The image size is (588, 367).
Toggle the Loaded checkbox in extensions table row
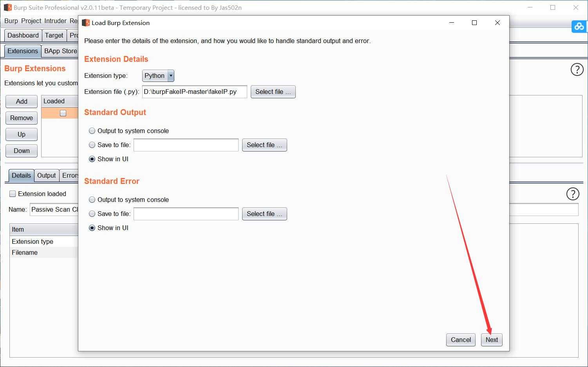pos(63,113)
